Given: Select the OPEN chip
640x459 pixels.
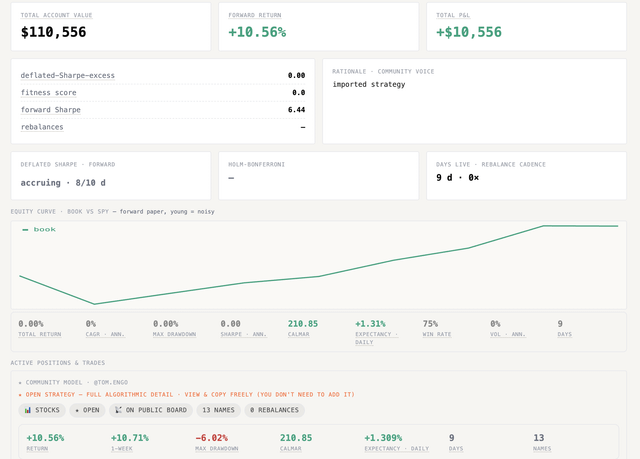Looking at the screenshot, I should [x=87, y=410].
